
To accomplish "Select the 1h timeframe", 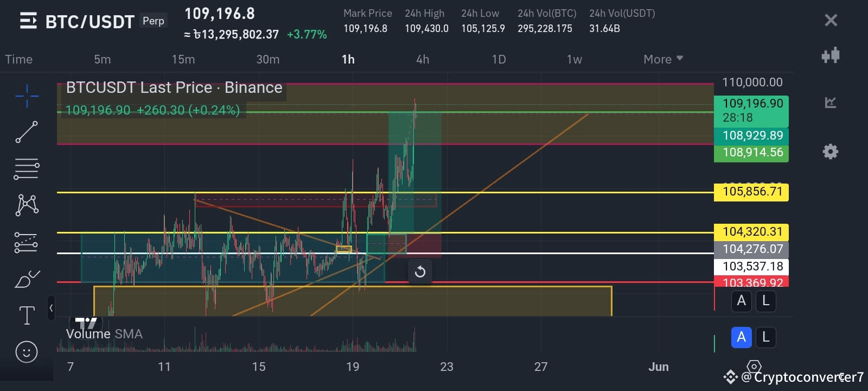I will point(348,59).
